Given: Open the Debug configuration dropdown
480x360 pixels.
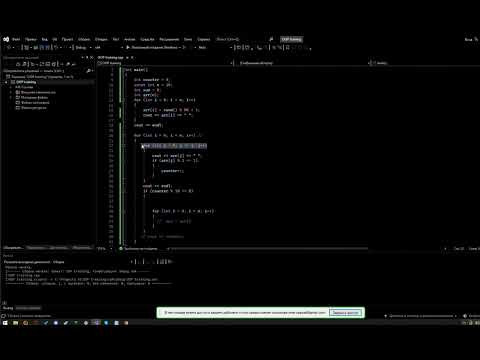Looking at the screenshot, I should (83, 48).
